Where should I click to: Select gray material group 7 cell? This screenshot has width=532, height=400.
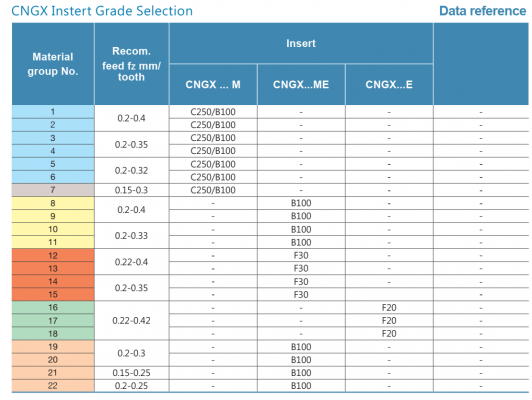pyautogui.click(x=53, y=190)
